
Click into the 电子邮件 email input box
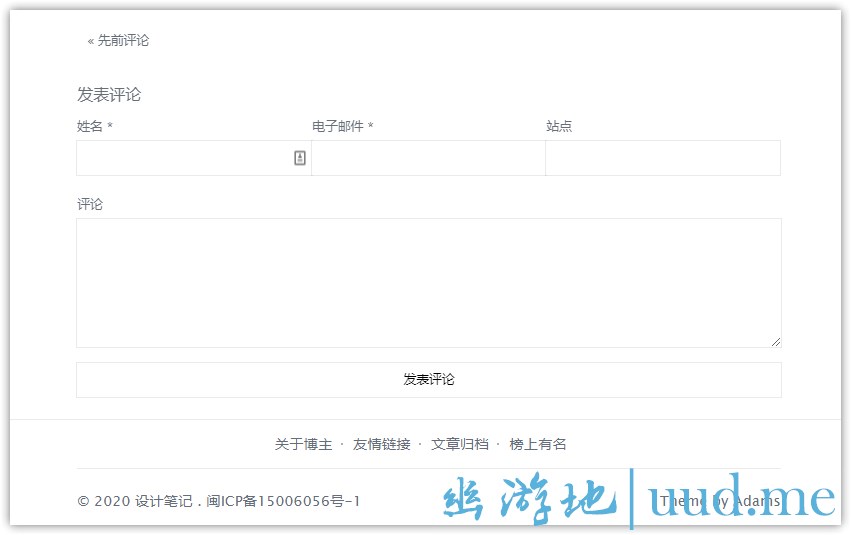coord(428,158)
